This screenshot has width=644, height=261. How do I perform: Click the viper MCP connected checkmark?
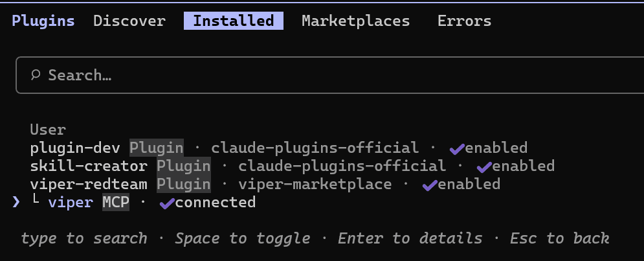[x=167, y=203]
